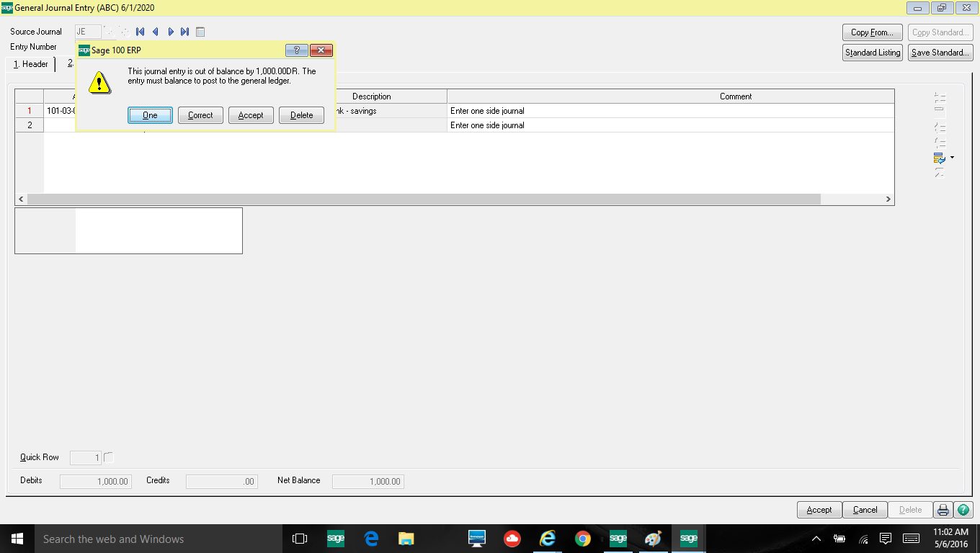Viewport: 980px width, 553px height.
Task: Go to previous entry record arrow
Action: point(155,32)
